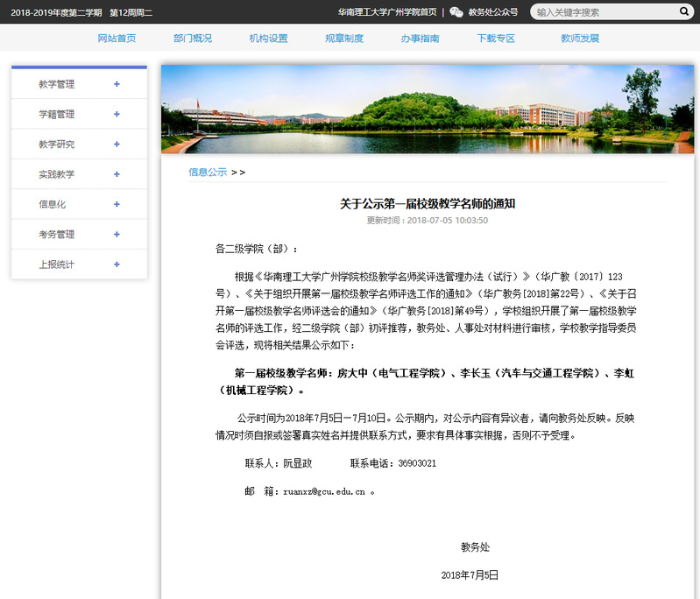Viewport: 700px width, 599px height.
Task: Open the 网站首页 navigation tab
Action: click(117, 39)
